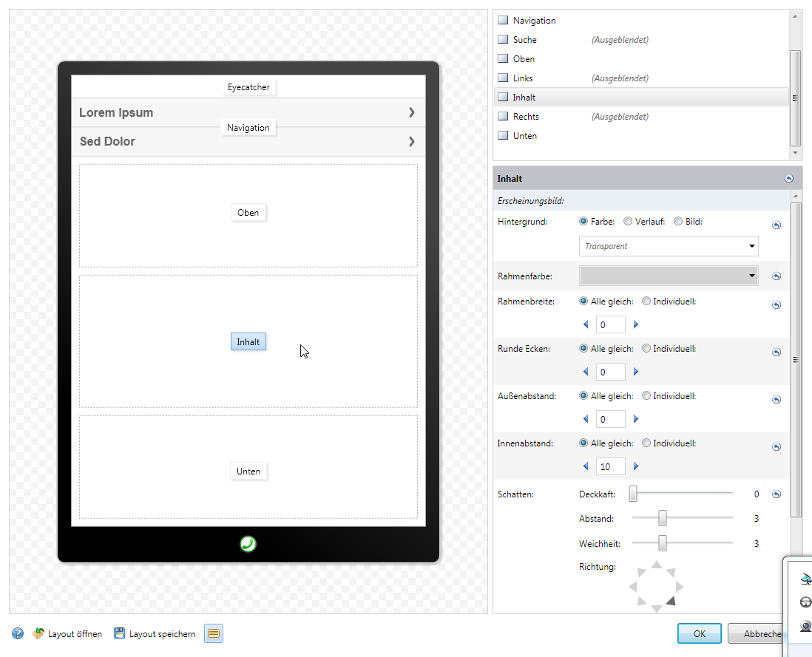Open the Transparent background color dropdown

point(752,246)
